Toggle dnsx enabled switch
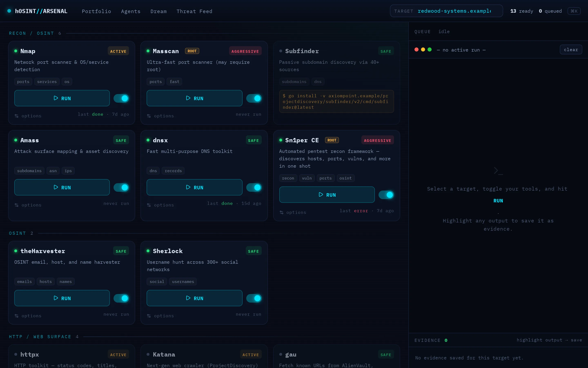Screen dimensions: 588x368 (x=254, y=187)
